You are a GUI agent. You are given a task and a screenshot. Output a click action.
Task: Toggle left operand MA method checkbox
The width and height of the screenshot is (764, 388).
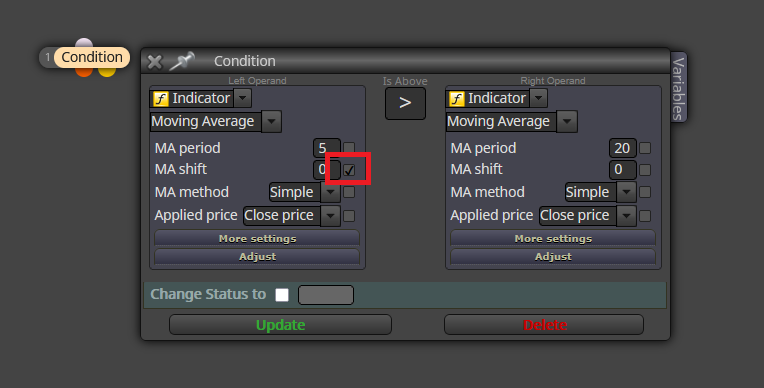tap(349, 192)
